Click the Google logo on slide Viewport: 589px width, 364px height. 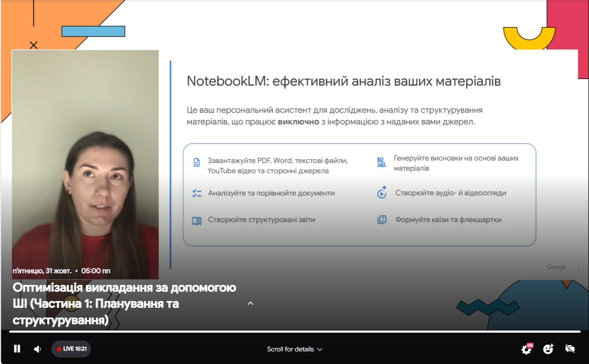tap(556, 267)
